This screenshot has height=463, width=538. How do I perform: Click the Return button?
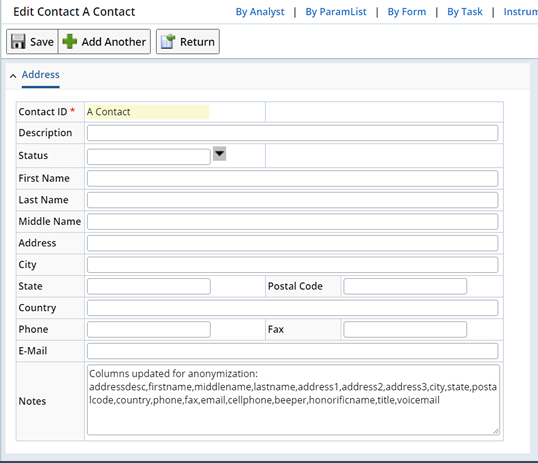188,42
